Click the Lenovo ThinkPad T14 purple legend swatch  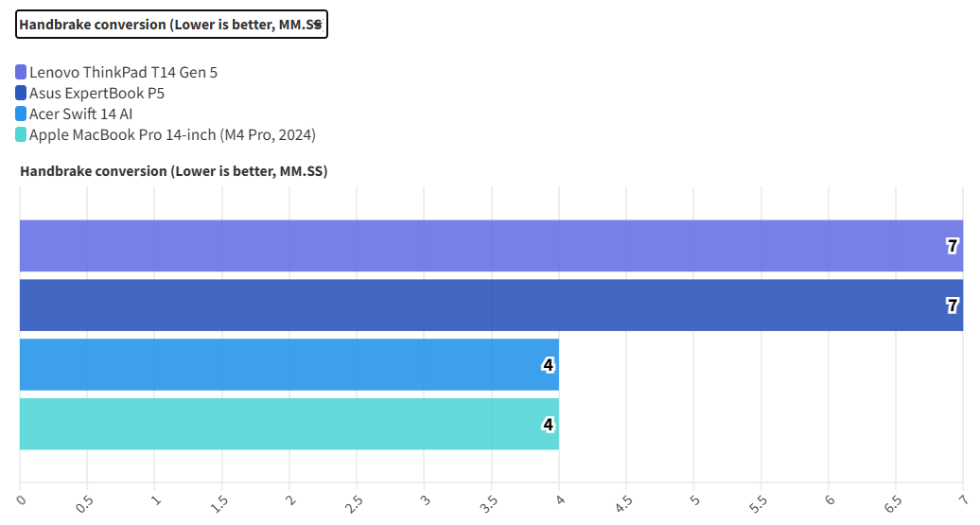tap(21, 72)
